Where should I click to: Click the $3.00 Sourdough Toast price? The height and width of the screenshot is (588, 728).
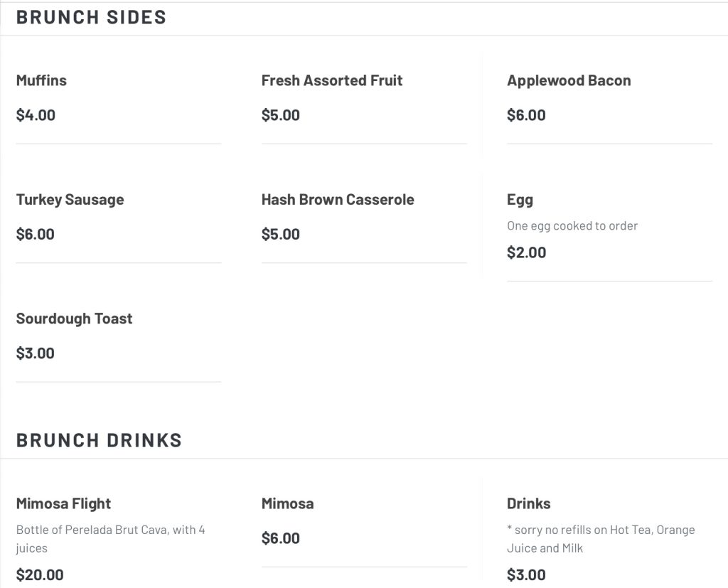[x=36, y=353]
